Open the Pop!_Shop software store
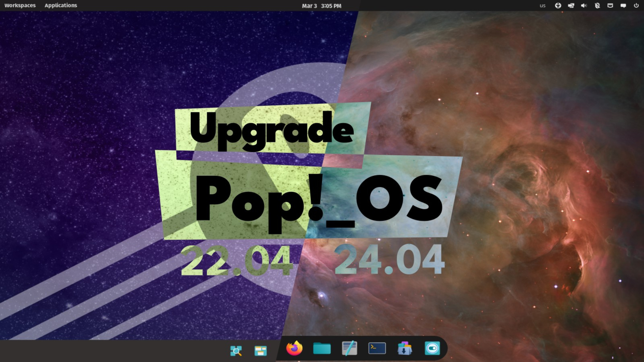Screen dimensions: 644x362 tap(404, 348)
